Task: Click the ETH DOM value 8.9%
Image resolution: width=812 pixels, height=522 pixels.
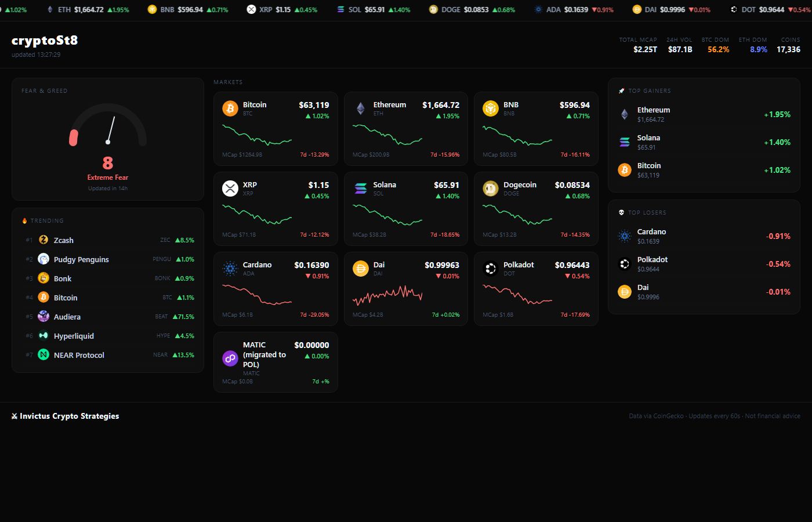Action: (759, 49)
